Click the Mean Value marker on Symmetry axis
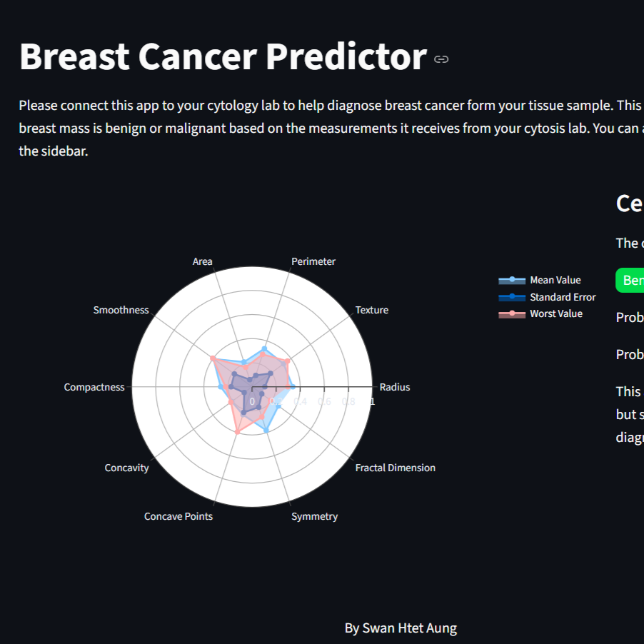Screen dimensions: 644x644 click(x=266, y=431)
